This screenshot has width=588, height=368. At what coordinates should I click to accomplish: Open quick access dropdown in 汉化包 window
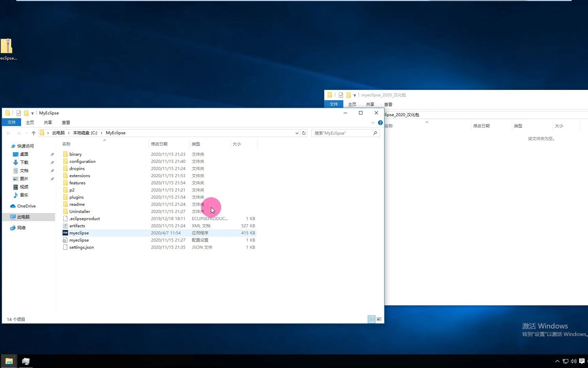tap(355, 95)
